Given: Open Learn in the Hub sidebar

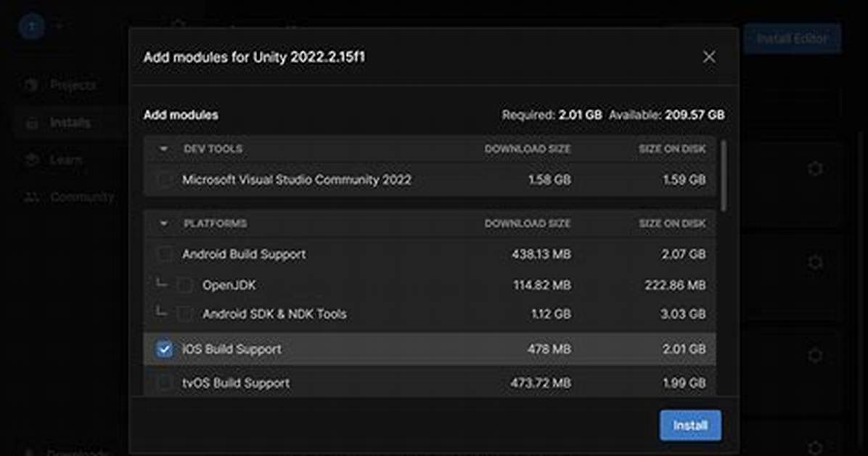Looking at the screenshot, I should (x=66, y=160).
